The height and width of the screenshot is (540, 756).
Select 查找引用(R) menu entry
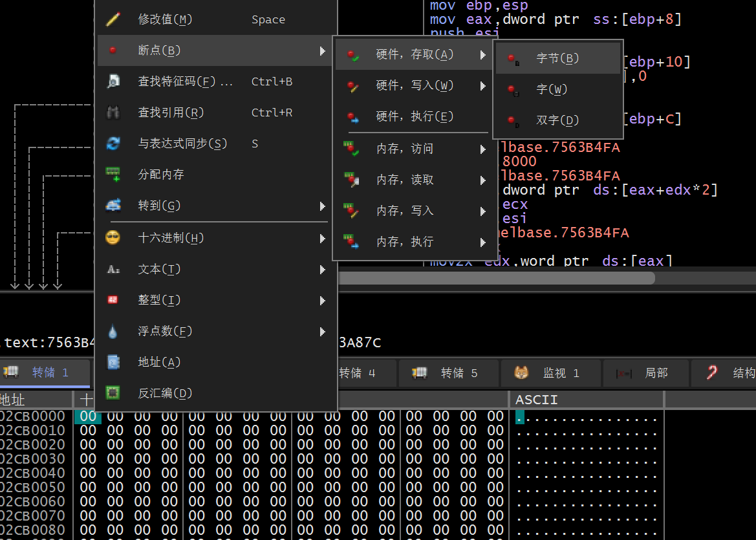pos(216,113)
